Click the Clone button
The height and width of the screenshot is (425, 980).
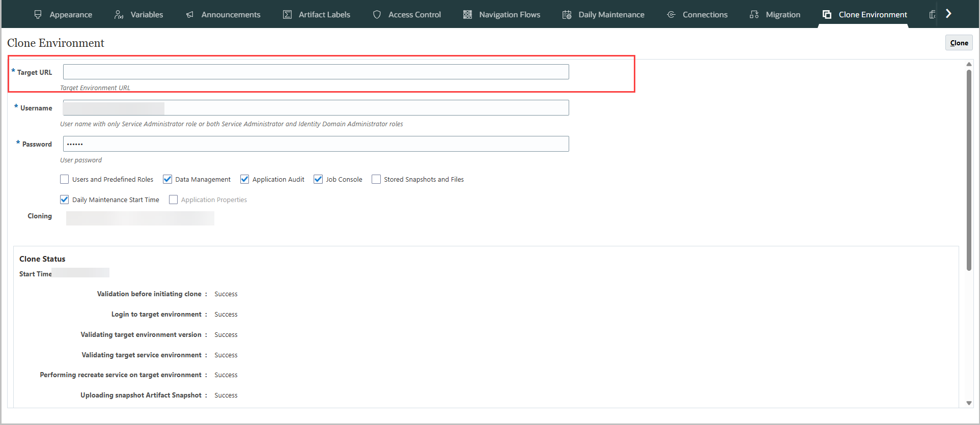tap(959, 43)
